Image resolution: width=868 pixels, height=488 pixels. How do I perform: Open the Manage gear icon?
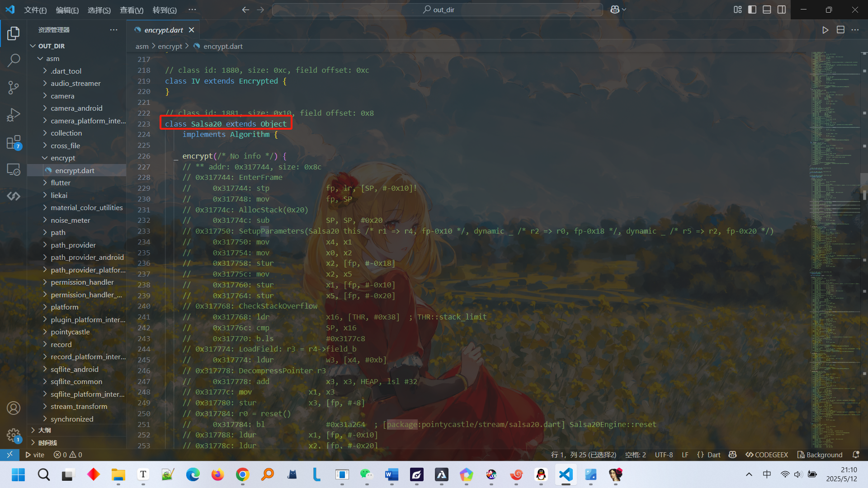14,435
